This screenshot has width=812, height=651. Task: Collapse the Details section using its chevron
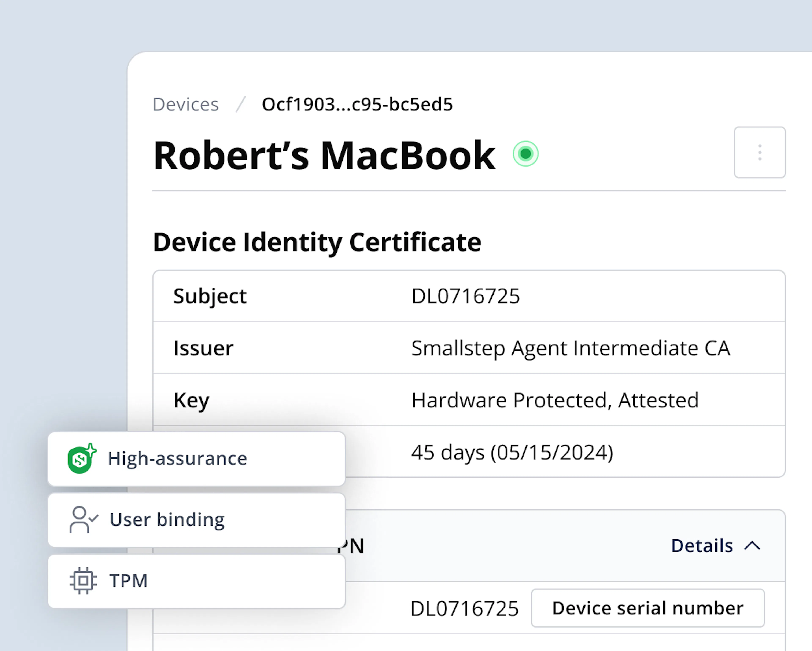(x=751, y=545)
